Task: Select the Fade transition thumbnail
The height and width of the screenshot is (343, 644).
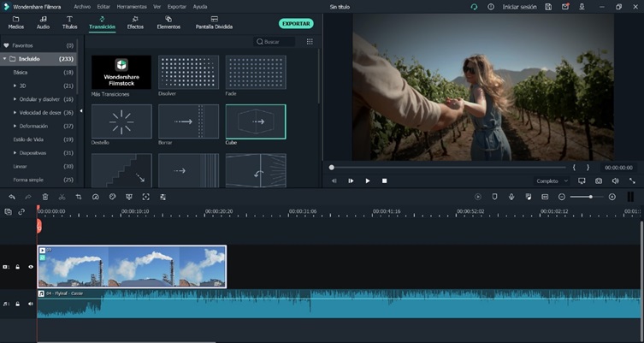Action: coord(255,74)
